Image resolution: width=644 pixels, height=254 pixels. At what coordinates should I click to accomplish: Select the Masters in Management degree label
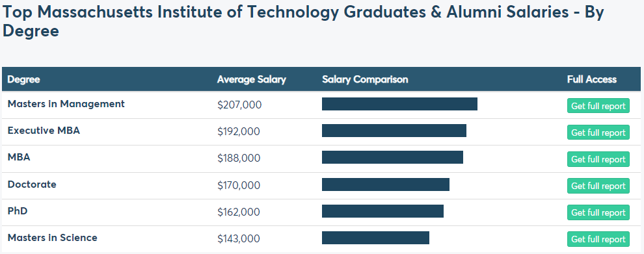(x=66, y=104)
